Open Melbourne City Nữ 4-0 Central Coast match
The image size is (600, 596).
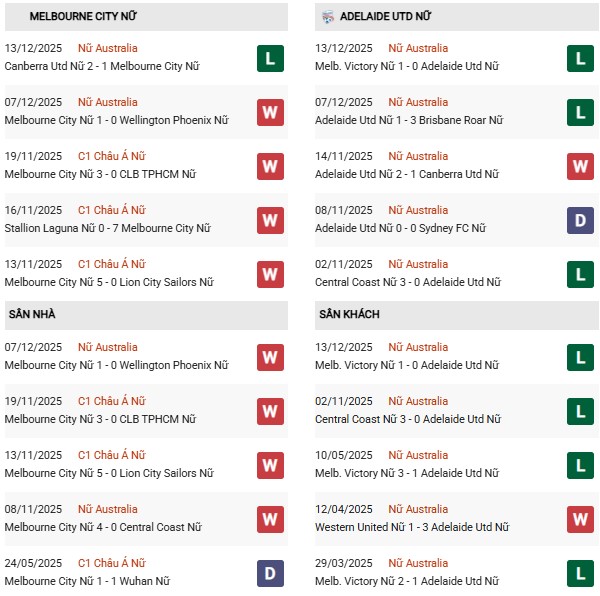pos(101,527)
